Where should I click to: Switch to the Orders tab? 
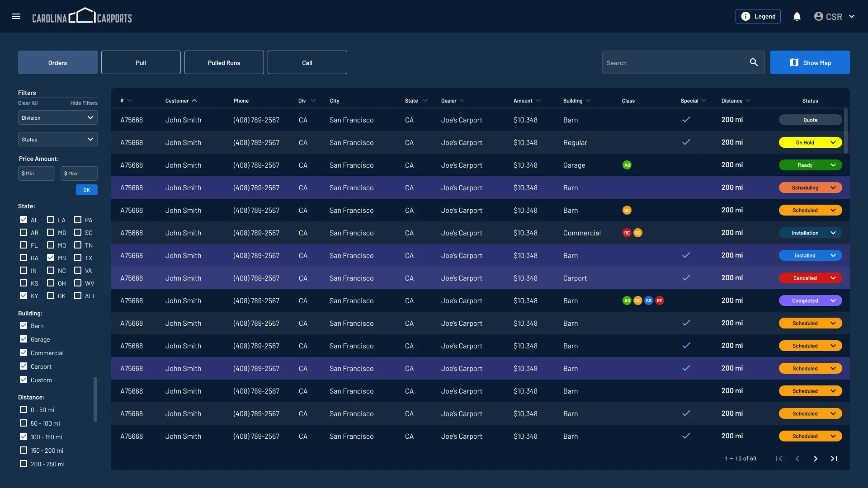pyautogui.click(x=58, y=62)
